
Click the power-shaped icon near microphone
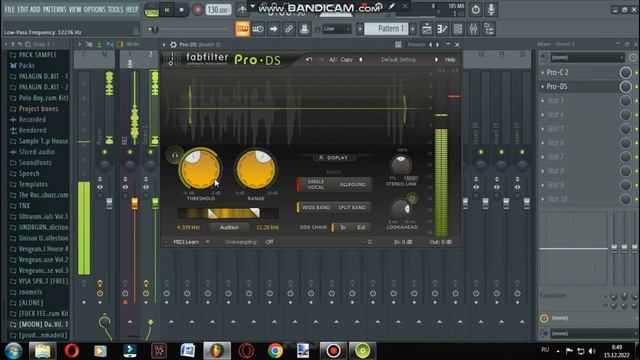tap(476, 9)
